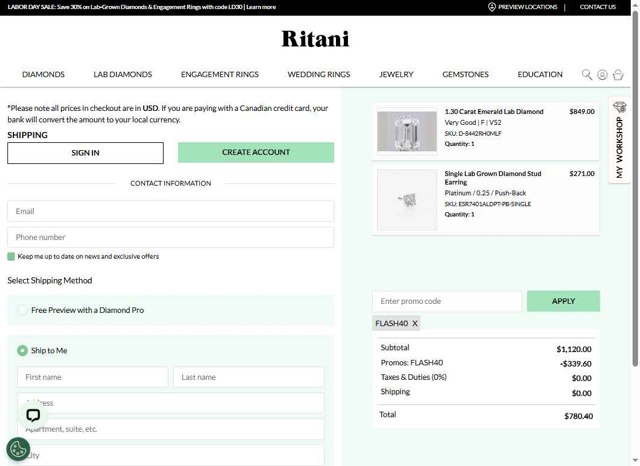
Task: Click the $1,120.00 subtotal value
Action: coord(574,349)
